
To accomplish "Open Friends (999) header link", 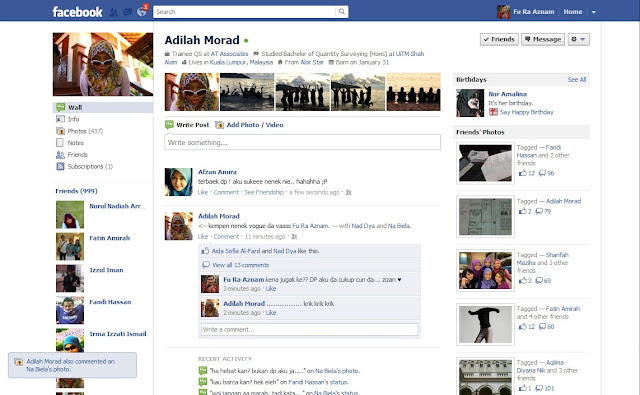I will (76, 191).
